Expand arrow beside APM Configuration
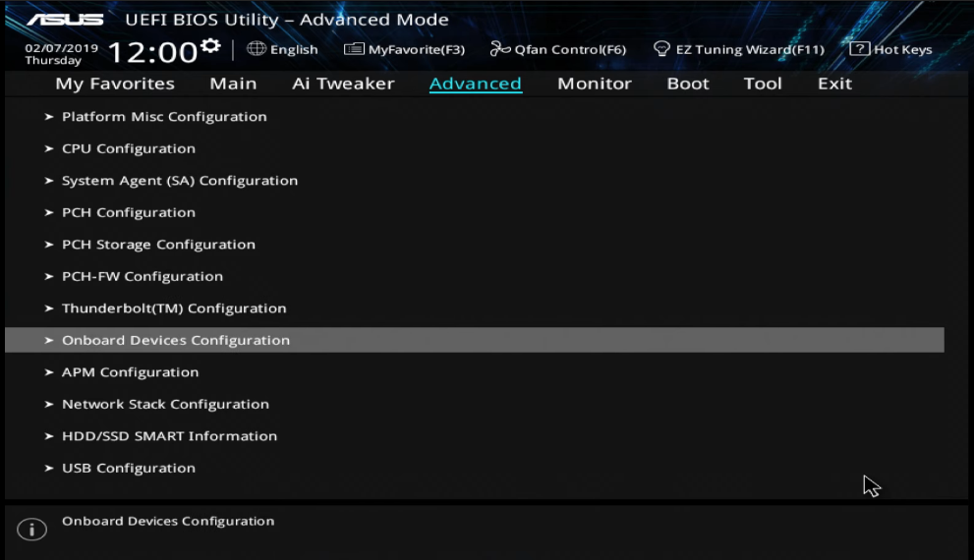974x560 pixels. click(x=49, y=372)
